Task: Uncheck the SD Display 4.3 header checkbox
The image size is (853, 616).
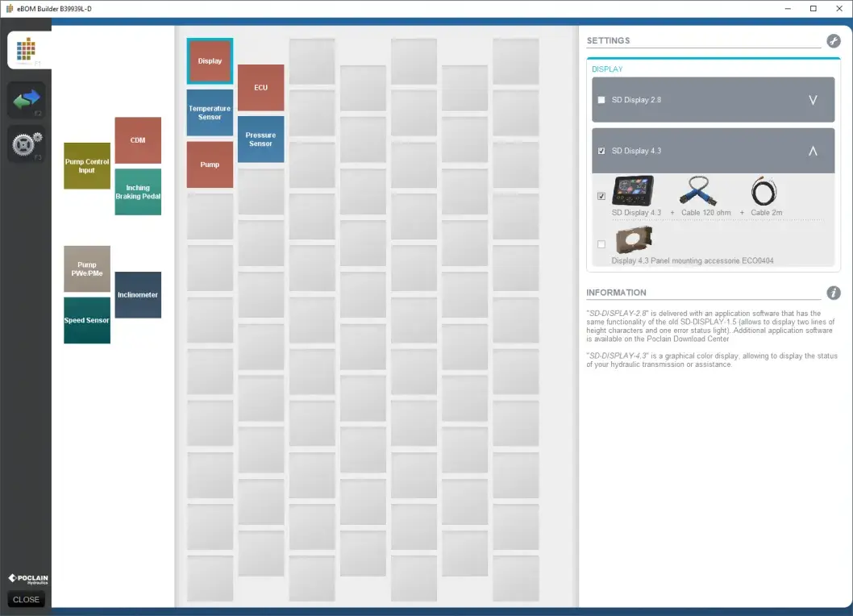Action: tap(601, 151)
